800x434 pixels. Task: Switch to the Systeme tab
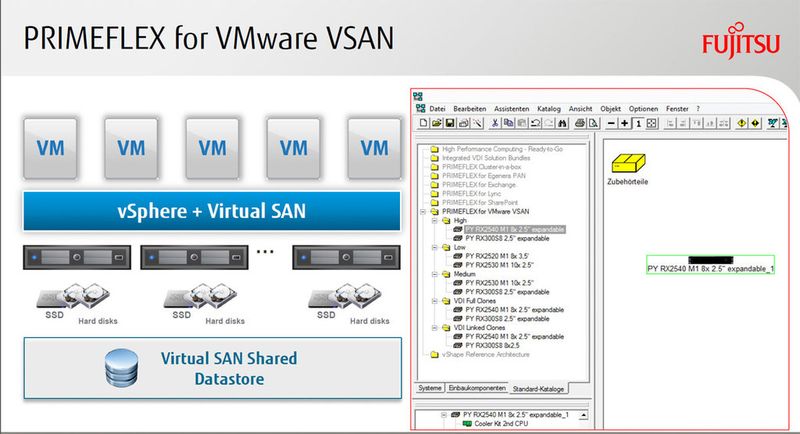tap(430, 388)
